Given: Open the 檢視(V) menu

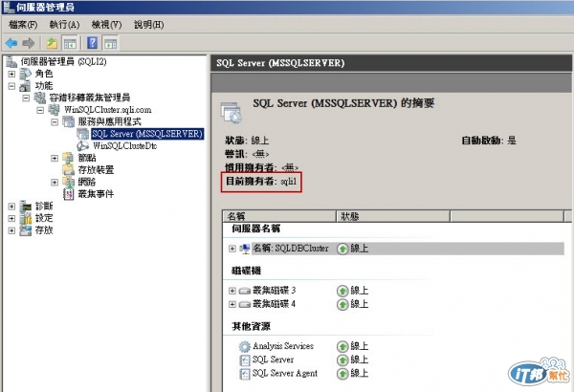Looking at the screenshot, I should (x=106, y=25).
